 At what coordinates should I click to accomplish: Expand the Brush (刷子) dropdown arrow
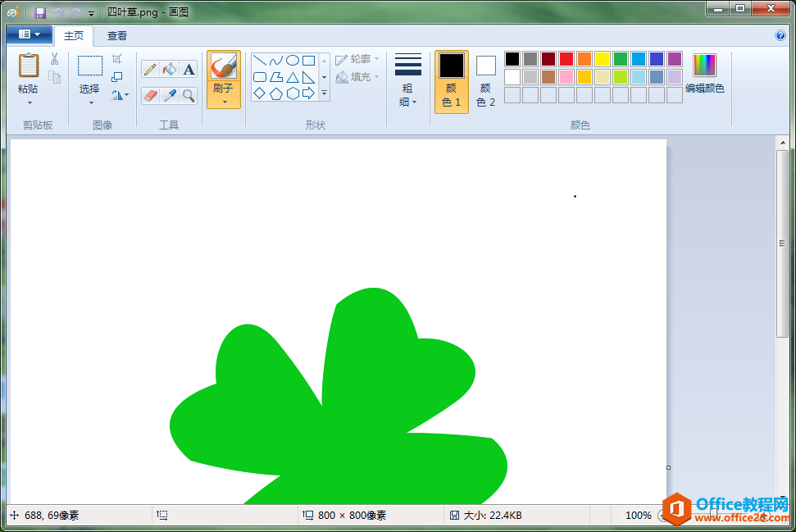point(225,102)
